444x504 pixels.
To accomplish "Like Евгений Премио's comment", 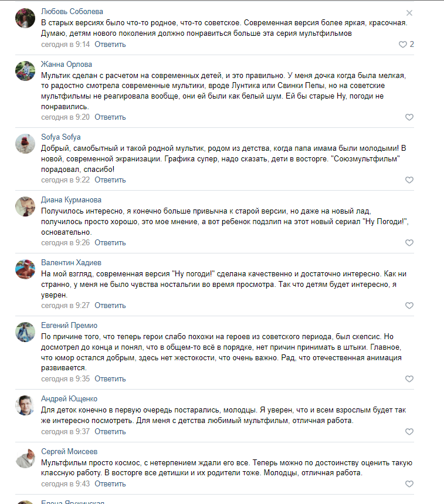I will click(409, 379).
